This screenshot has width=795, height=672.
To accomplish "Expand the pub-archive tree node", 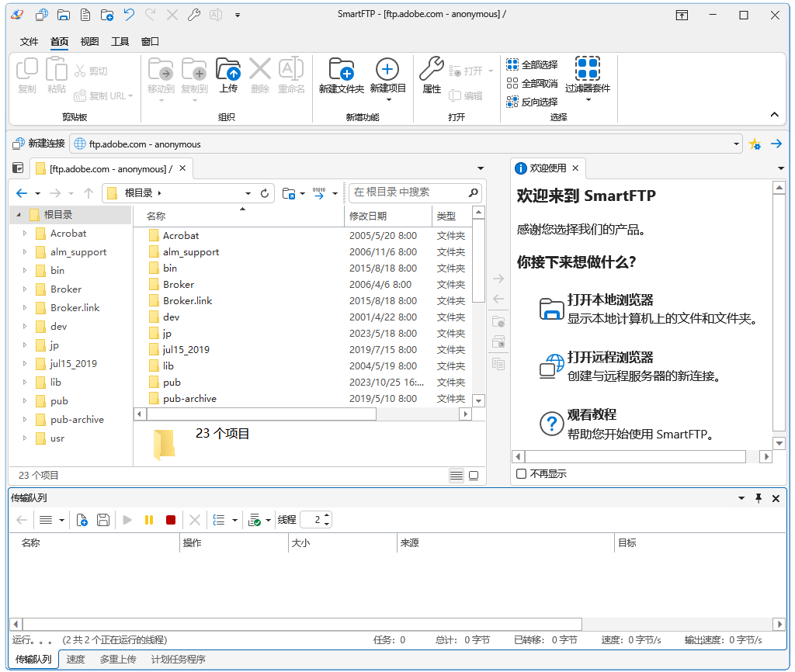I will (25, 420).
